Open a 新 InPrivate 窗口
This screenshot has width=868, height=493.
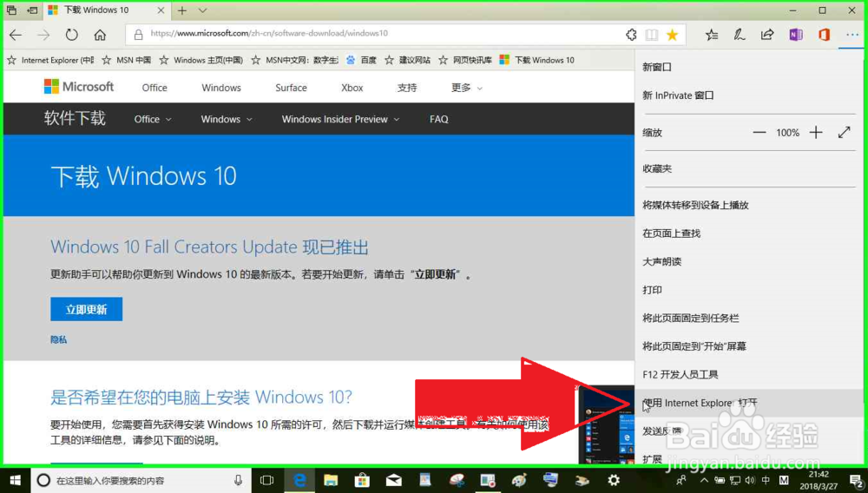point(749,95)
